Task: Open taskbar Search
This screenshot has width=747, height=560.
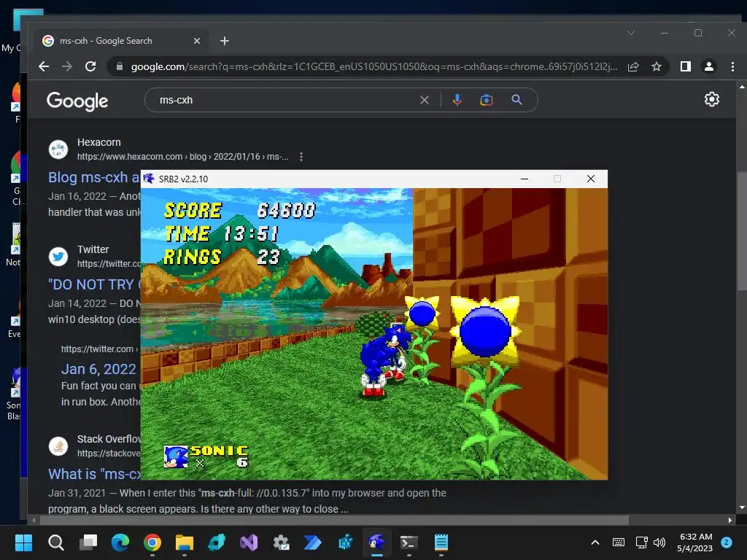Action: click(x=55, y=542)
